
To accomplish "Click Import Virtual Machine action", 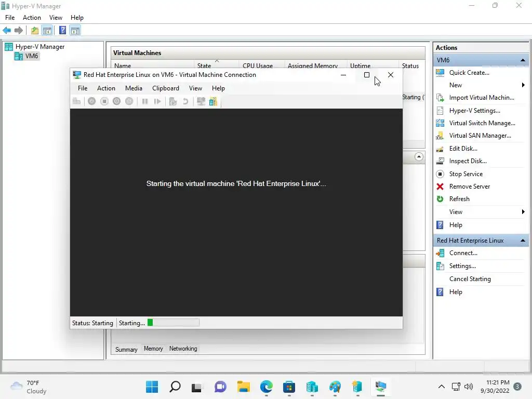I will (482, 98).
